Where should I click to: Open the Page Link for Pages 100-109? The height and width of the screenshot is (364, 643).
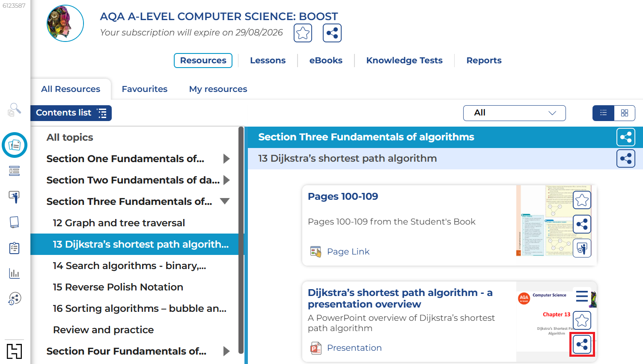(348, 252)
